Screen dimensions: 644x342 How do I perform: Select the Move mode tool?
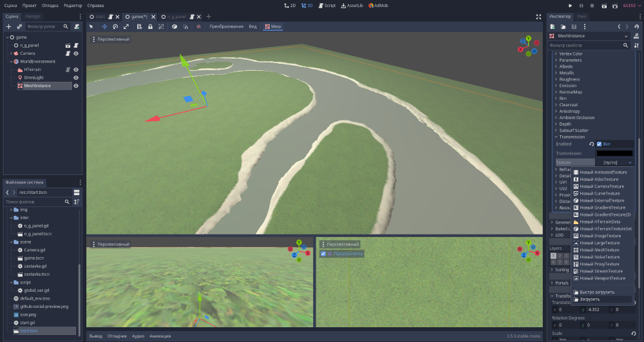coord(104,26)
